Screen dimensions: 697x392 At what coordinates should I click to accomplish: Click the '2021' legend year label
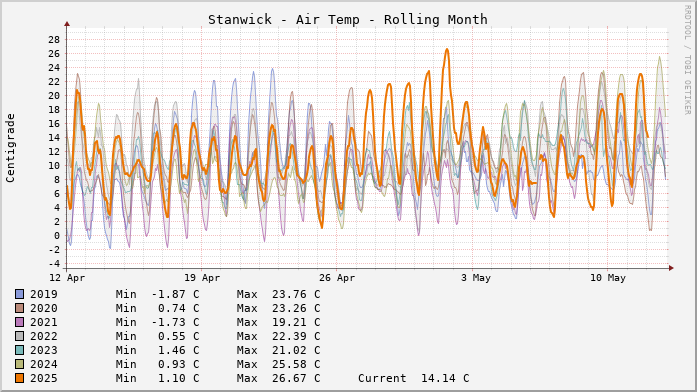pos(44,322)
